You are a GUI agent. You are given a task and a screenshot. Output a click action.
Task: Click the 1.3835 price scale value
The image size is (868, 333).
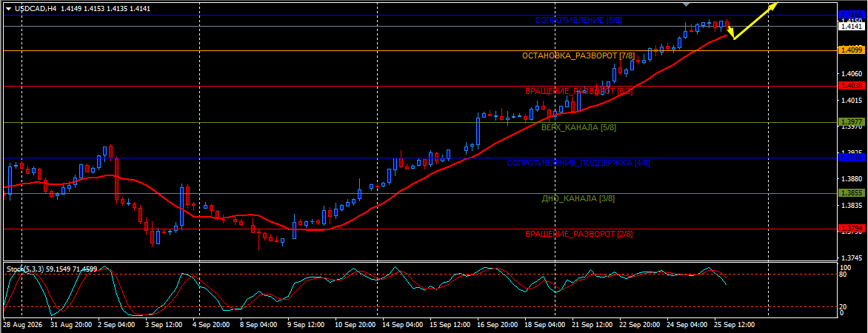click(x=852, y=206)
